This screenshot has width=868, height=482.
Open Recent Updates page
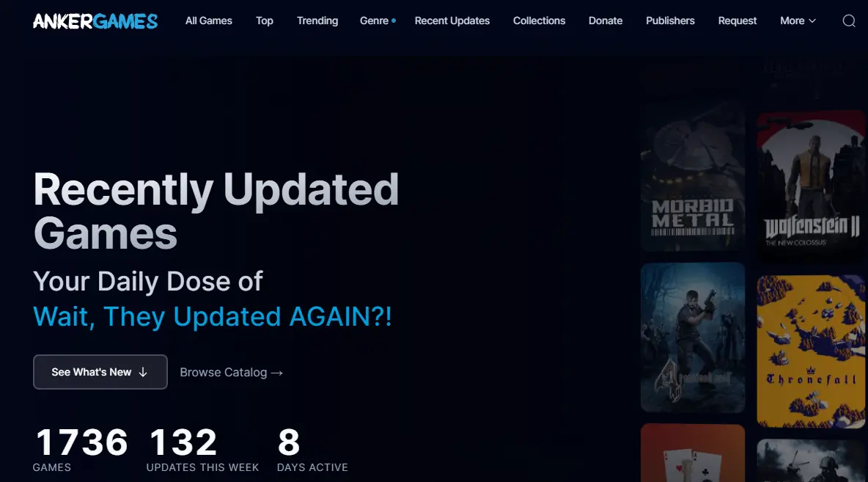point(452,21)
